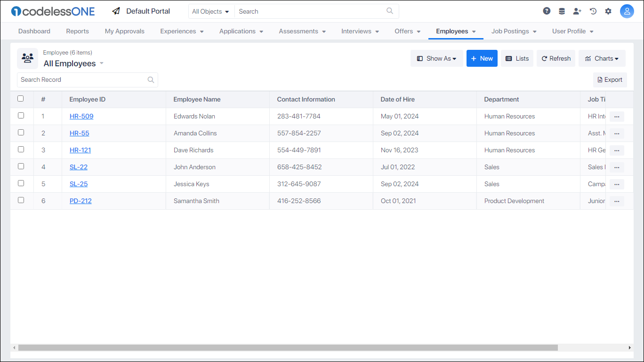
Task: Open the help icon in the top bar
Action: point(546,10)
